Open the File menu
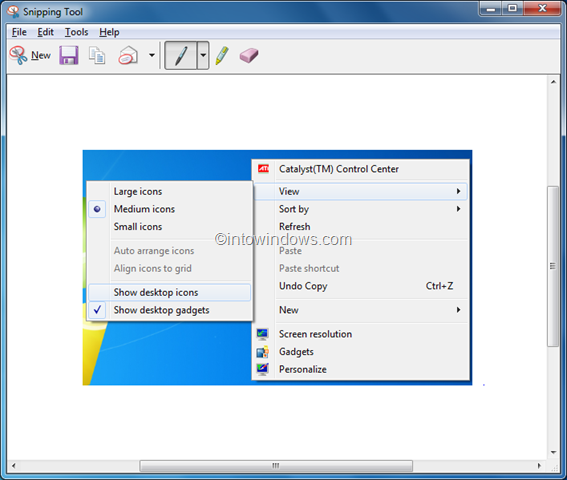Image resolution: width=567 pixels, height=480 pixels. point(19,32)
